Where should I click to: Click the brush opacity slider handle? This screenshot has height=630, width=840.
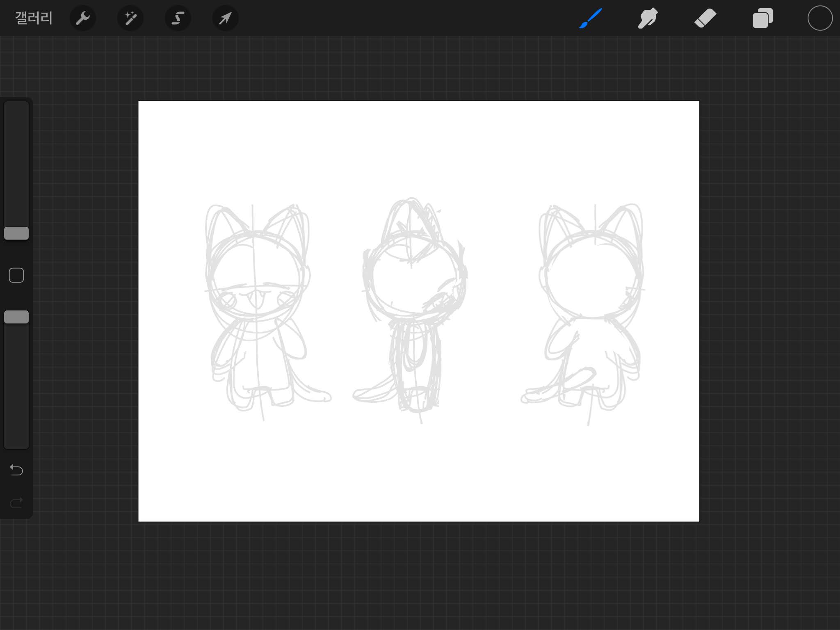pyautogui.click(x=16, y=317)
